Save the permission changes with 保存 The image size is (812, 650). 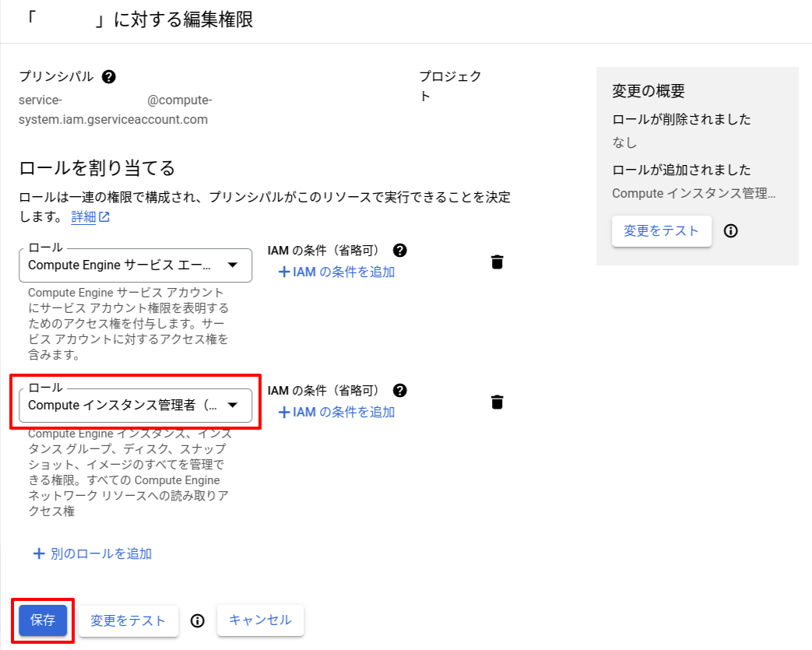[x=43, y=620]
